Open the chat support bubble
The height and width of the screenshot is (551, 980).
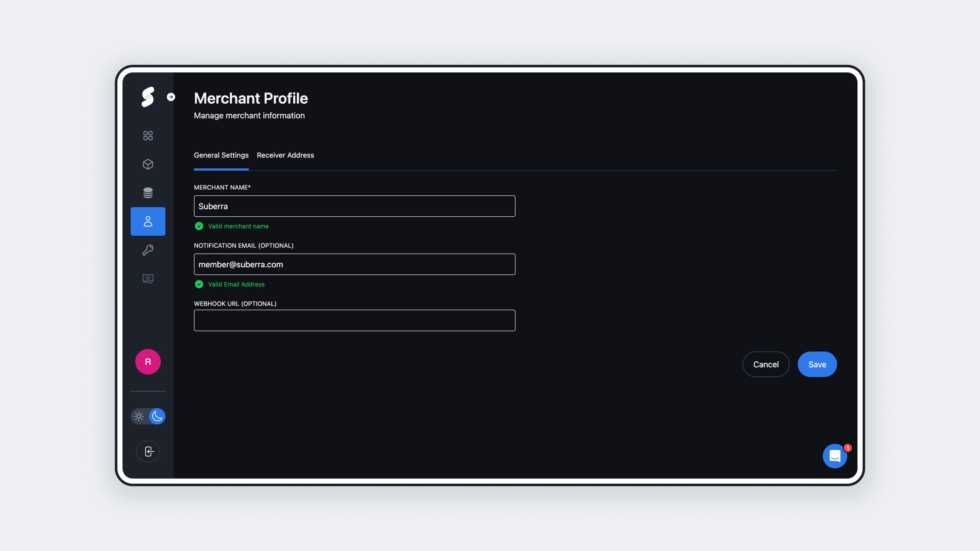pos(835,455)
